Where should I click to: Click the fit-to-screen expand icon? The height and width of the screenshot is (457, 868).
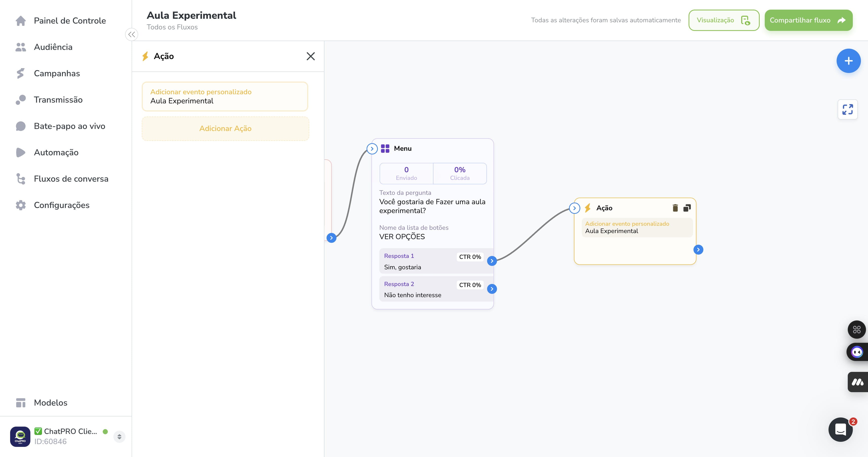(x=848, y=110)
